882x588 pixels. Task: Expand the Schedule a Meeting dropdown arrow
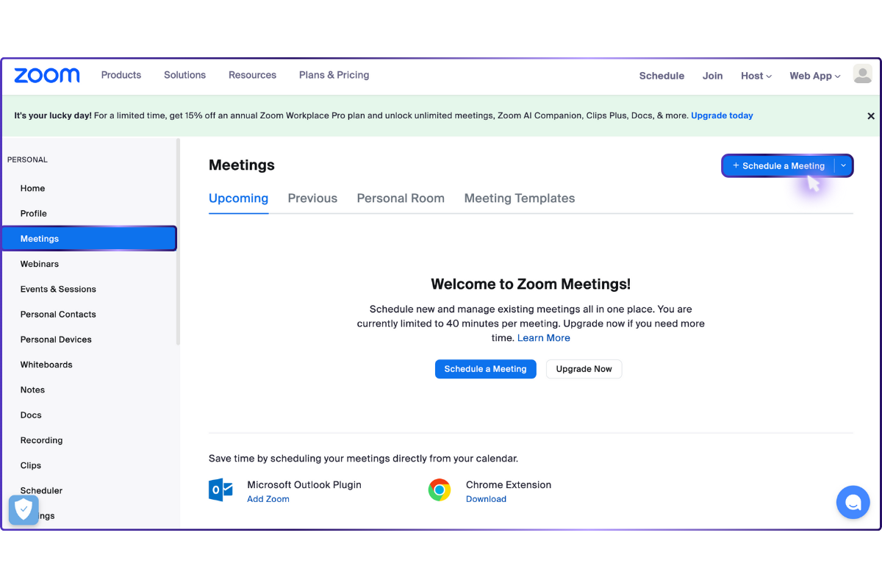point(843,166)
